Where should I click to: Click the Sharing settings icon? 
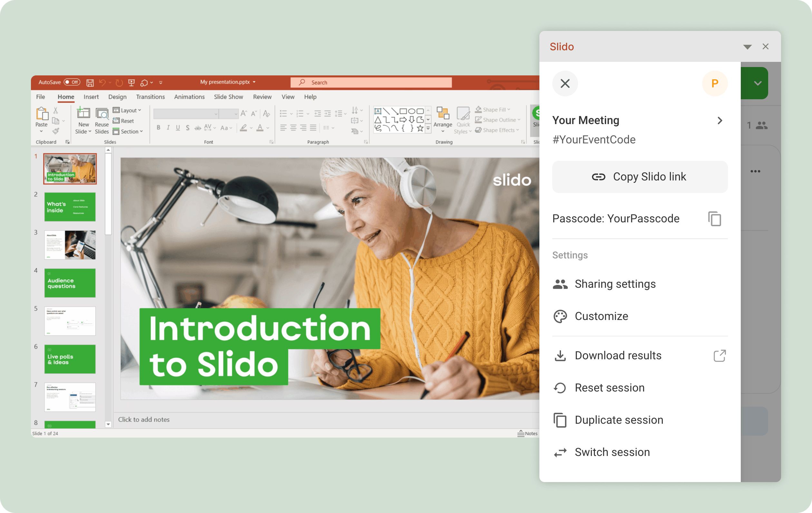pyautogui.click(x=560, y=284)
